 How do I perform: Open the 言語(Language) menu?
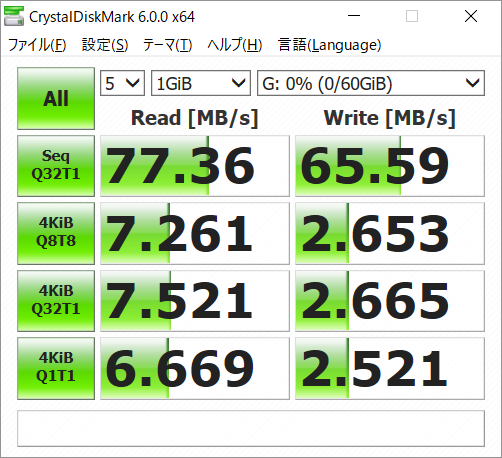(329, 45)
